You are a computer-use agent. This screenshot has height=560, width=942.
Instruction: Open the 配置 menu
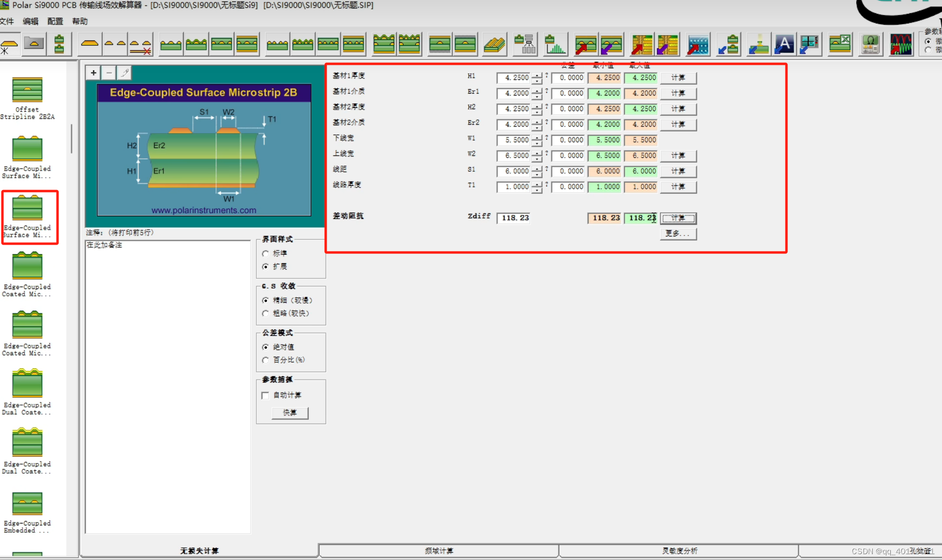(x=55, y=21)
